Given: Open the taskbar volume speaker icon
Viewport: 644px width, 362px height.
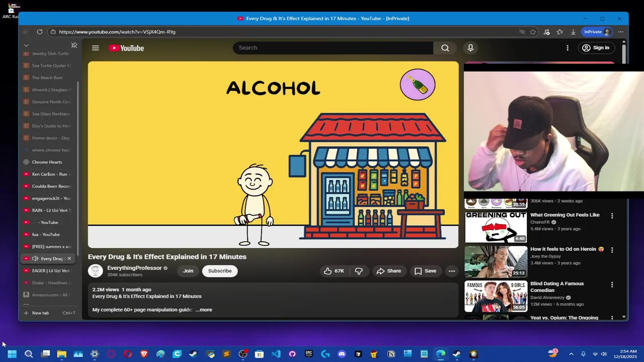Looking at the screenshot, I should click(604, 354).
